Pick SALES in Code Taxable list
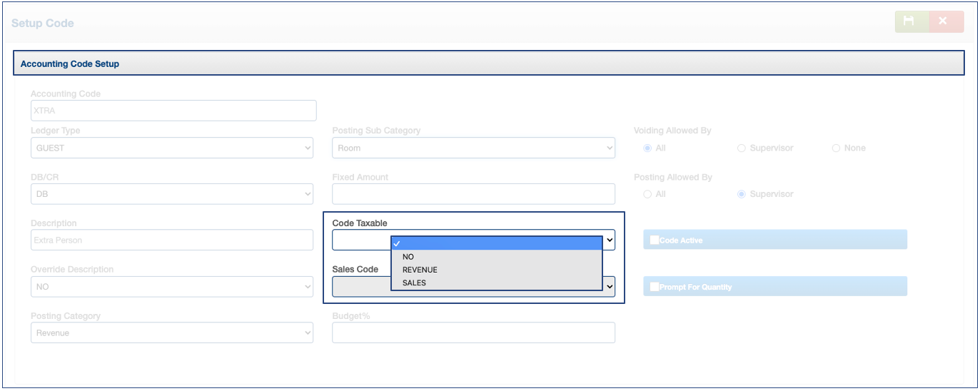 coord(414,283)
